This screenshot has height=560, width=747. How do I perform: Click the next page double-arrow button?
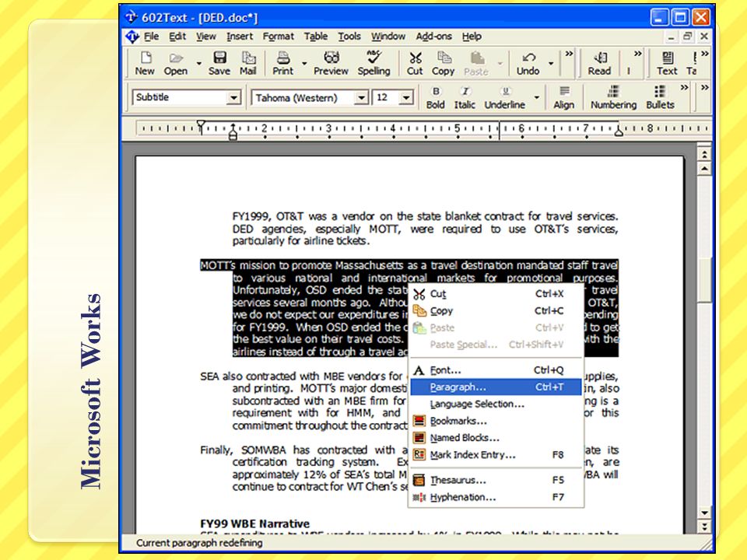pos(704,527)
